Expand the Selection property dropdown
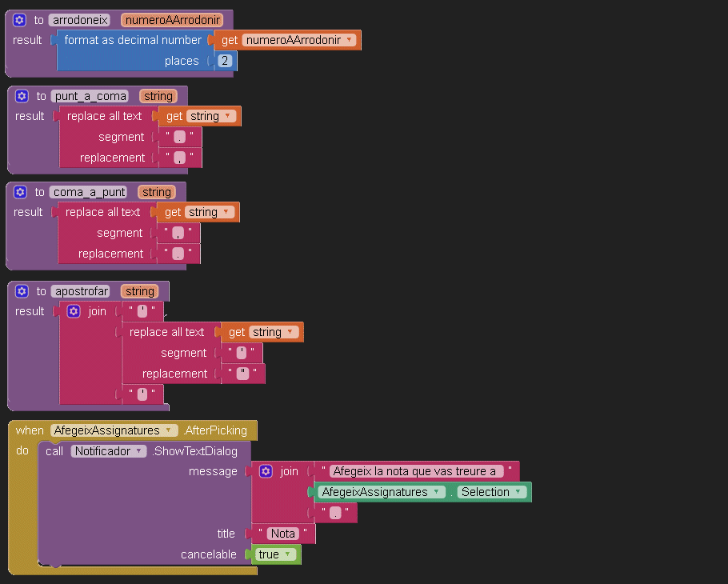Screen dimensions: 728x584 518,492
